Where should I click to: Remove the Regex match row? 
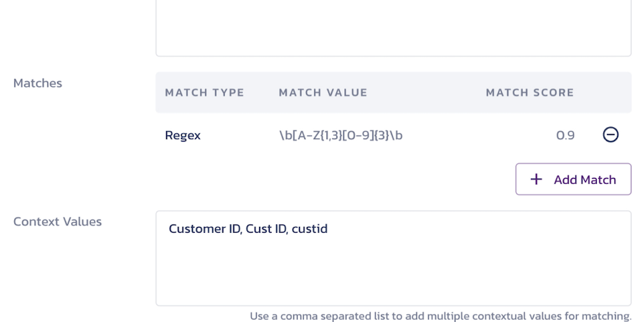(x=611, y=135)
